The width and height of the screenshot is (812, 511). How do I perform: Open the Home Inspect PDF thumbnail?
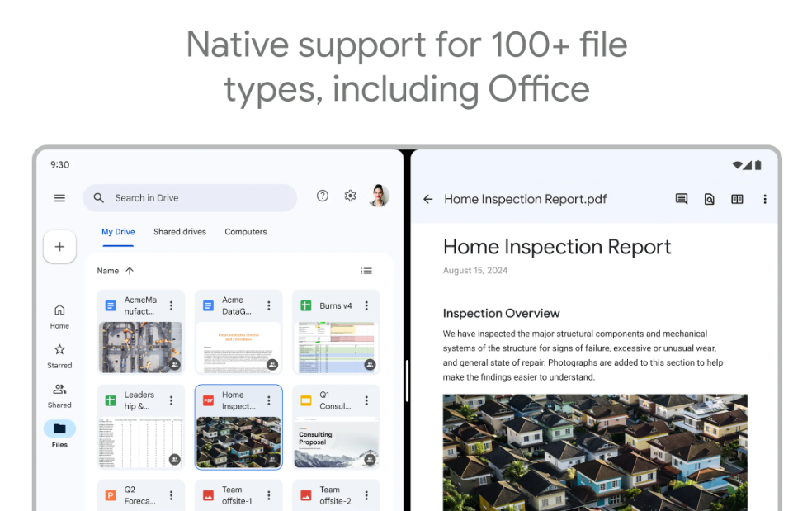[238, 442]
